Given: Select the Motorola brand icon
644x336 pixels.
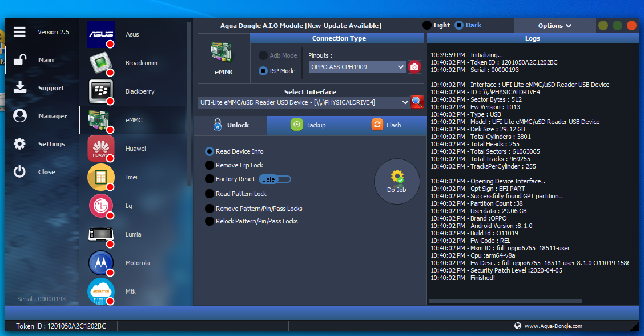Looking at the screenshot, I should (100, 263).
